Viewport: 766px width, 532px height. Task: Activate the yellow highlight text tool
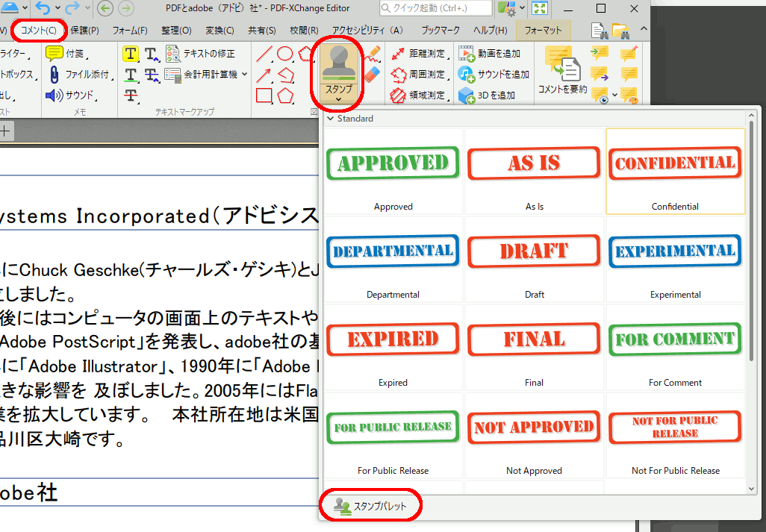click(131, 53)
